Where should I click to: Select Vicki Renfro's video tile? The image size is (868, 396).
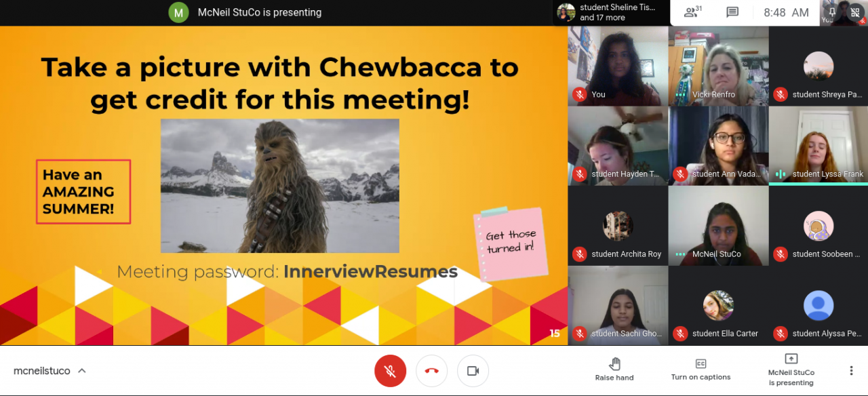(x=718, y=66)
